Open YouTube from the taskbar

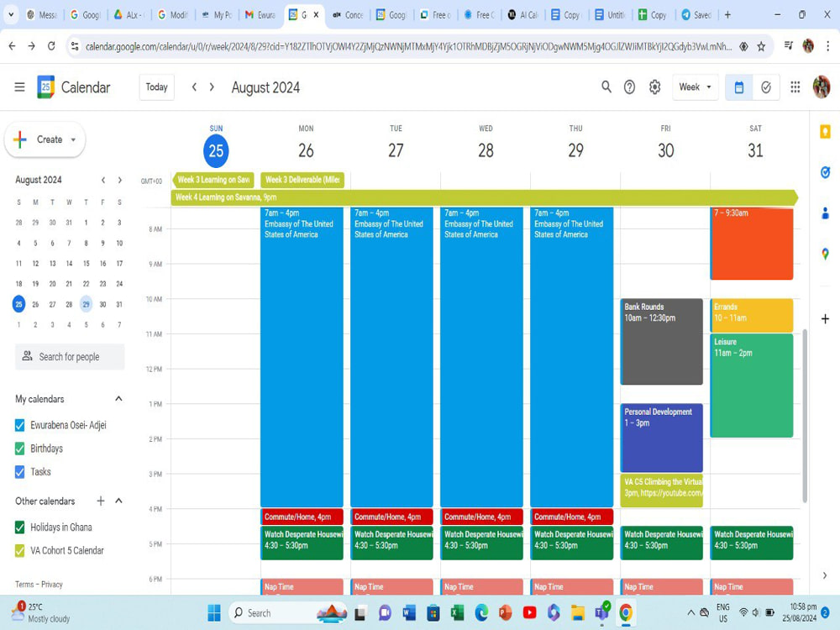point(529,613)
